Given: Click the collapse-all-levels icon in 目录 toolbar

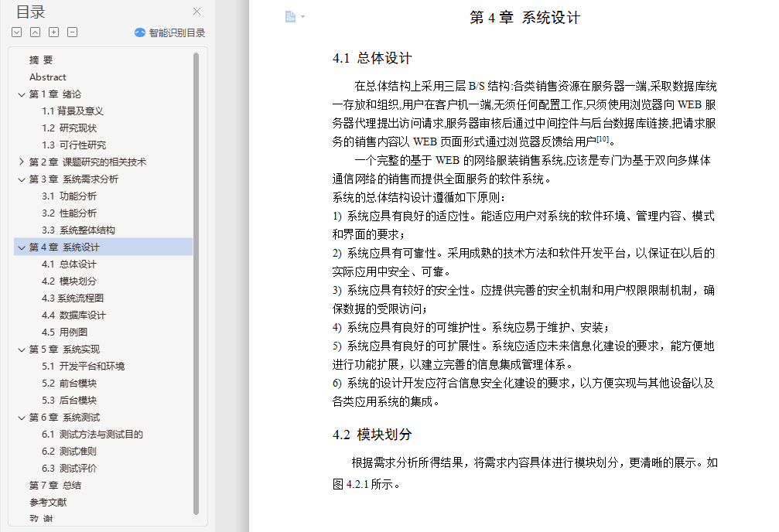Looking at the screenshot, I should tap(36, 32).
